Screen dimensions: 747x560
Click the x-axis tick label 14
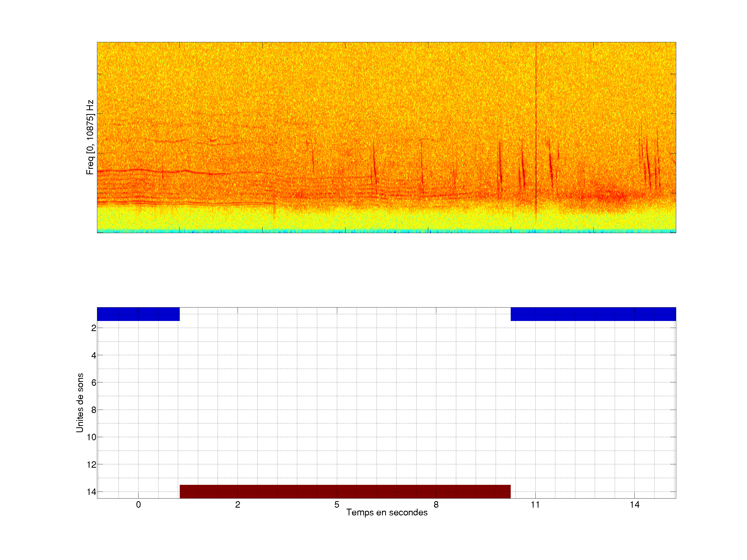click(x=634, y=505)
